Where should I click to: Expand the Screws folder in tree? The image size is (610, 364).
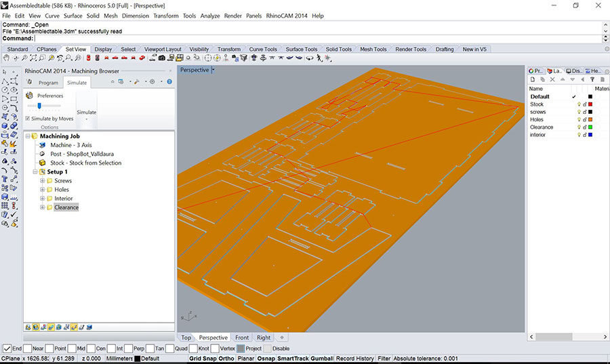pyautogui.click(x=43, y=181)
